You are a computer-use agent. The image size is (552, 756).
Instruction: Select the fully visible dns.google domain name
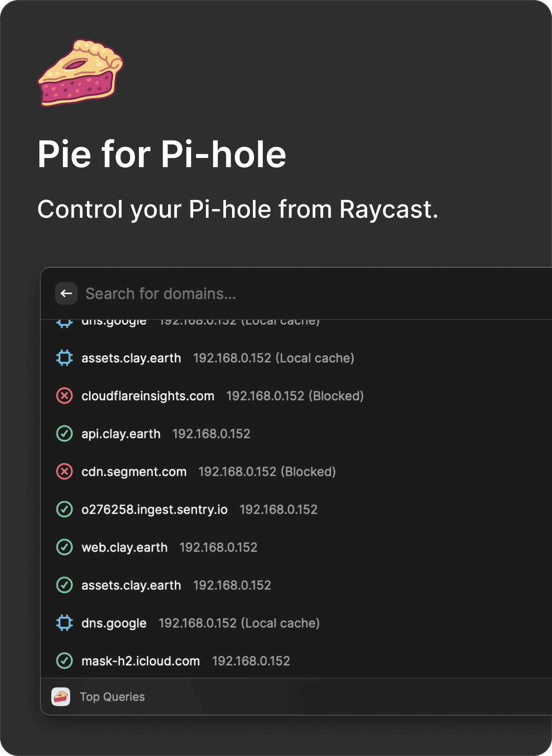click(114, 623)
